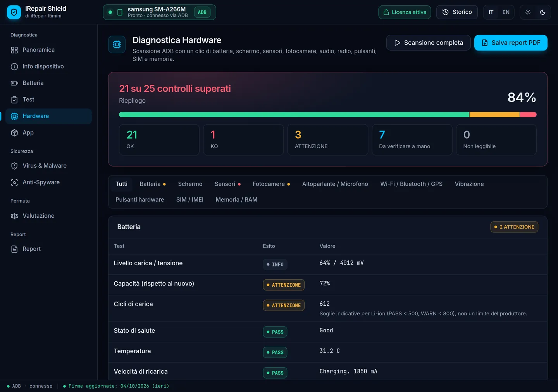Select Altoparlante / Microfono tab

[x=335, y=184]
